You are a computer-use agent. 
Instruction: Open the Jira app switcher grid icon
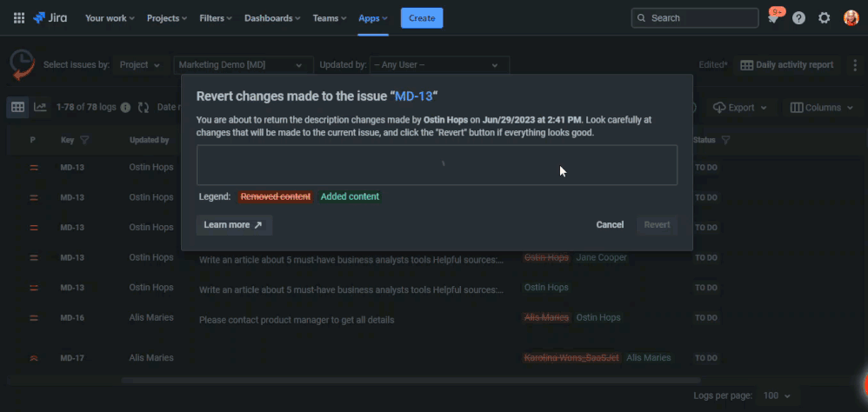19,18
